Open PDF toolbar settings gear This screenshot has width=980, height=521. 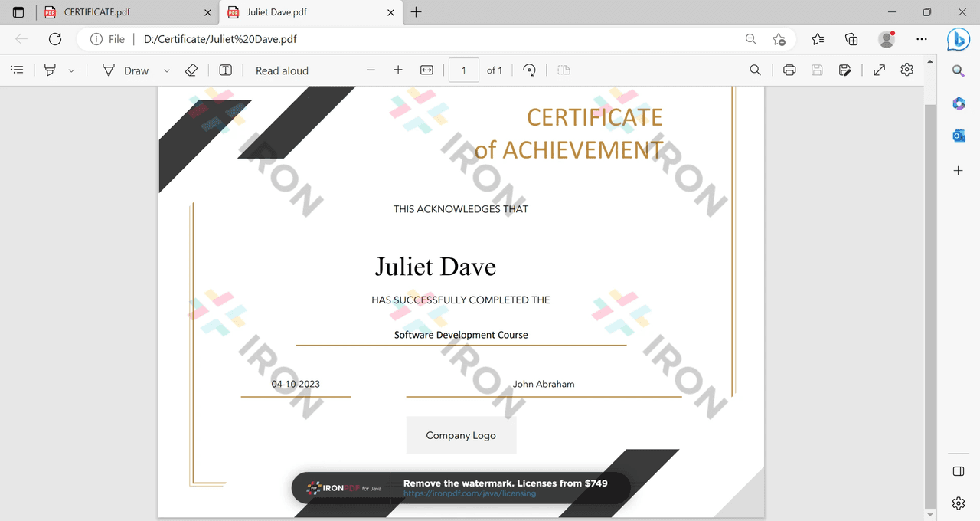pos(907,70)
